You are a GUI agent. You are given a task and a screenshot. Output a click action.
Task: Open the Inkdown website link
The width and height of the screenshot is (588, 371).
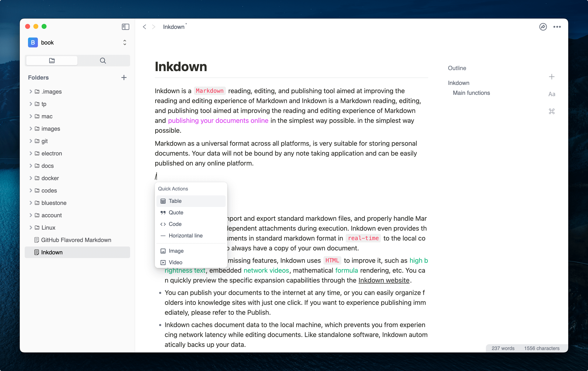(x=384, y=280)
